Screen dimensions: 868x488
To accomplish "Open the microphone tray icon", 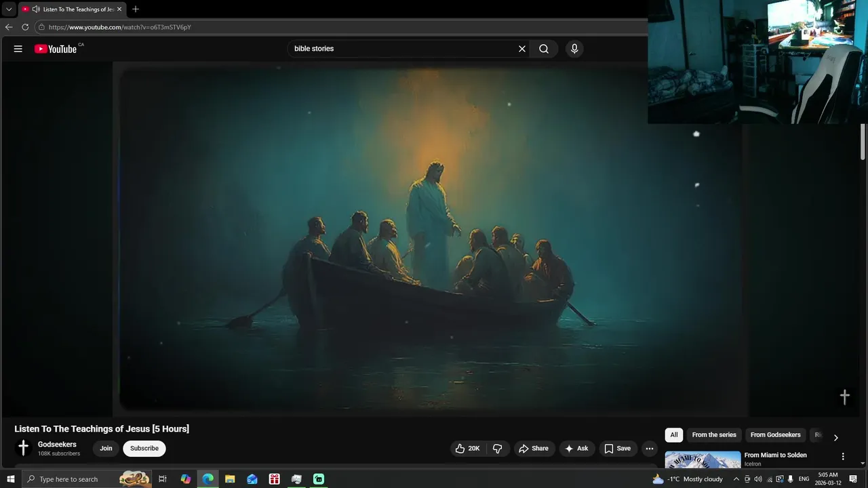I will pos(791,479).
